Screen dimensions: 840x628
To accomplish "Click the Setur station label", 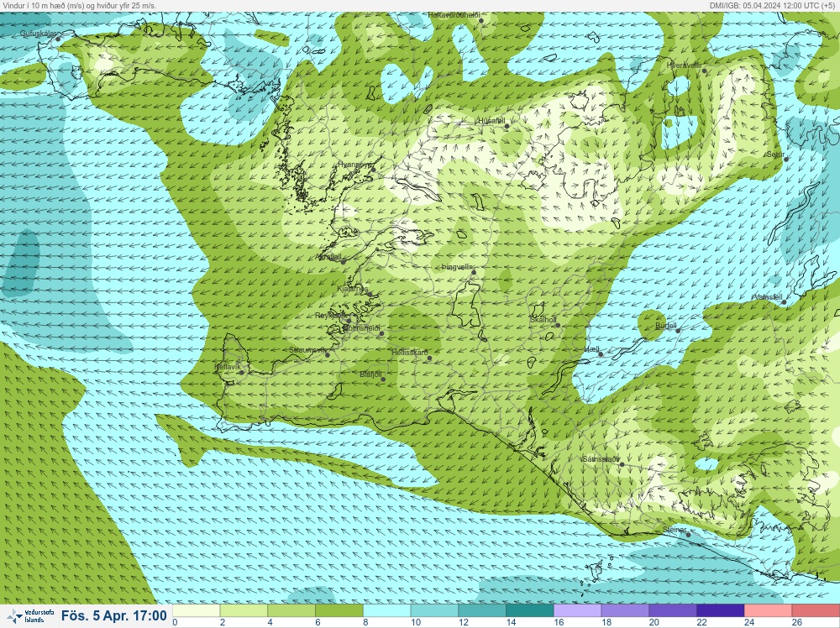I will pyautogui.click(x=775, y=154).
